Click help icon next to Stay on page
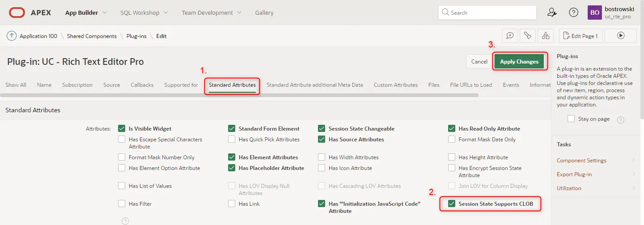The height and width of the screenshot is (225, 644). coord(620,119)
